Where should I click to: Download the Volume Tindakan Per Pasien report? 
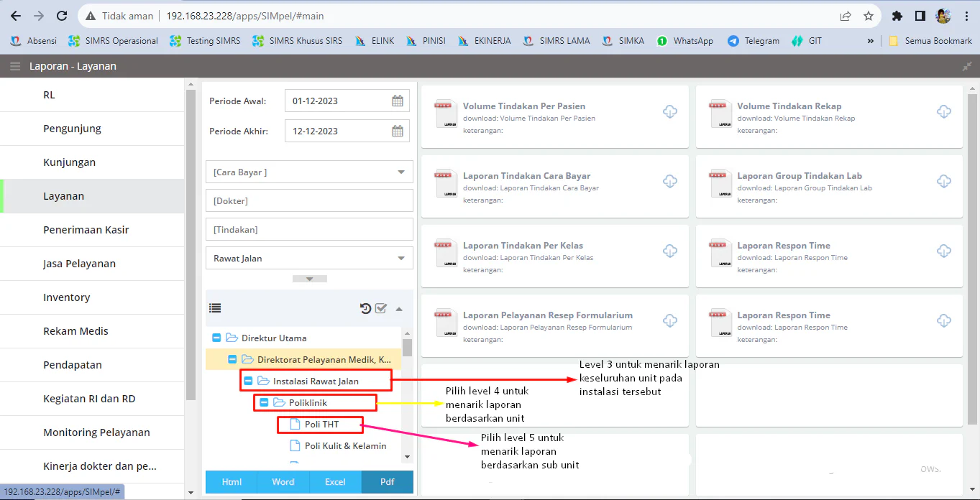coord(669,111)
